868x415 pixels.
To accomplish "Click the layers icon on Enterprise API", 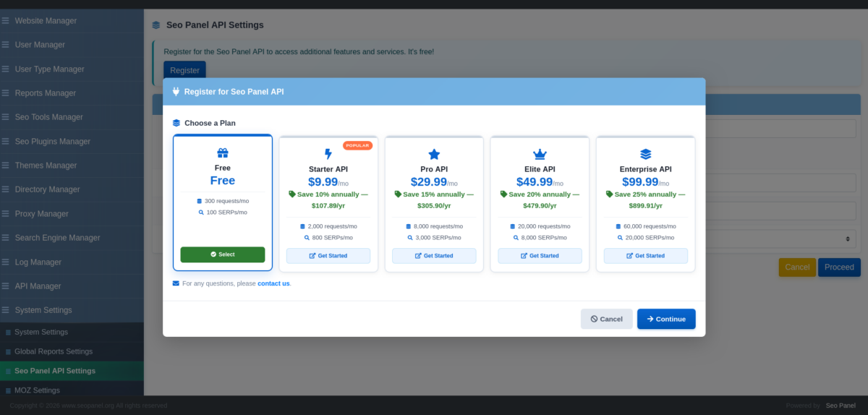I will coord(646,154).
